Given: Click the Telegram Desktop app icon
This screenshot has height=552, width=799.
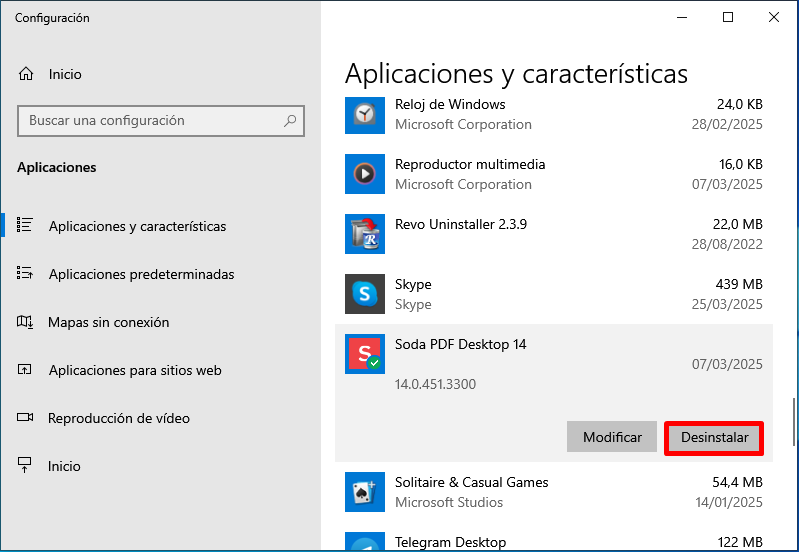Looking at the screenshot, I should (x=364, y=544).
